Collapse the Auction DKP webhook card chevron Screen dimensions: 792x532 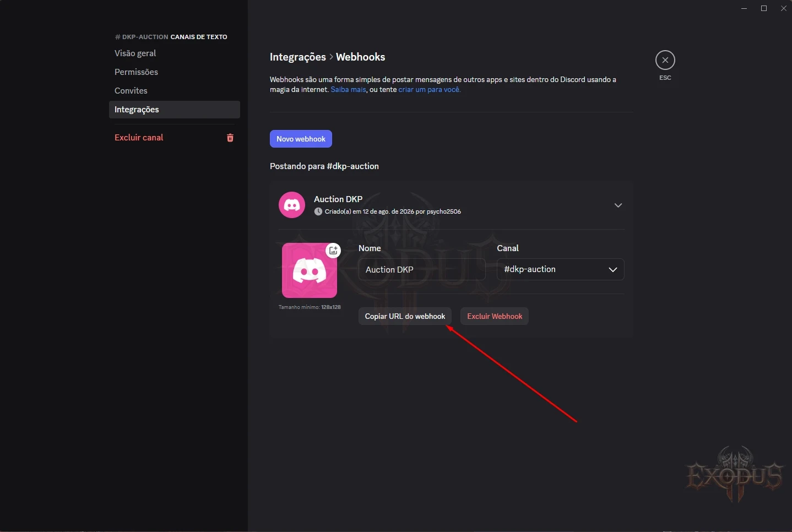click(618, 205)
